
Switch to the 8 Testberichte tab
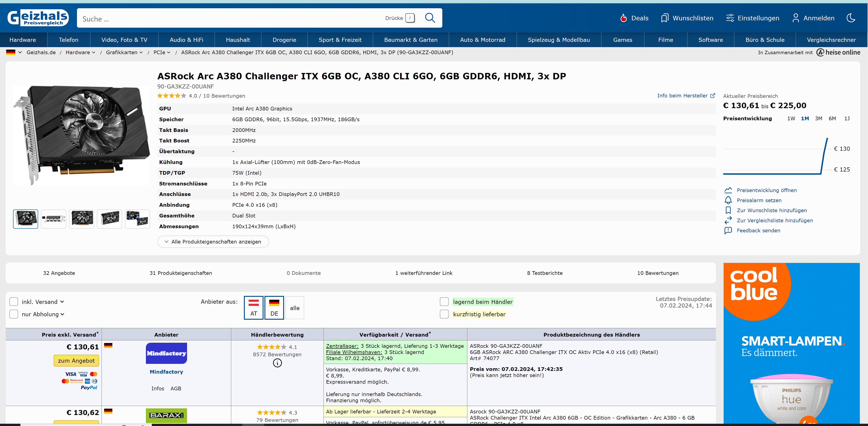pyautogui.click(x=544, y=273)
